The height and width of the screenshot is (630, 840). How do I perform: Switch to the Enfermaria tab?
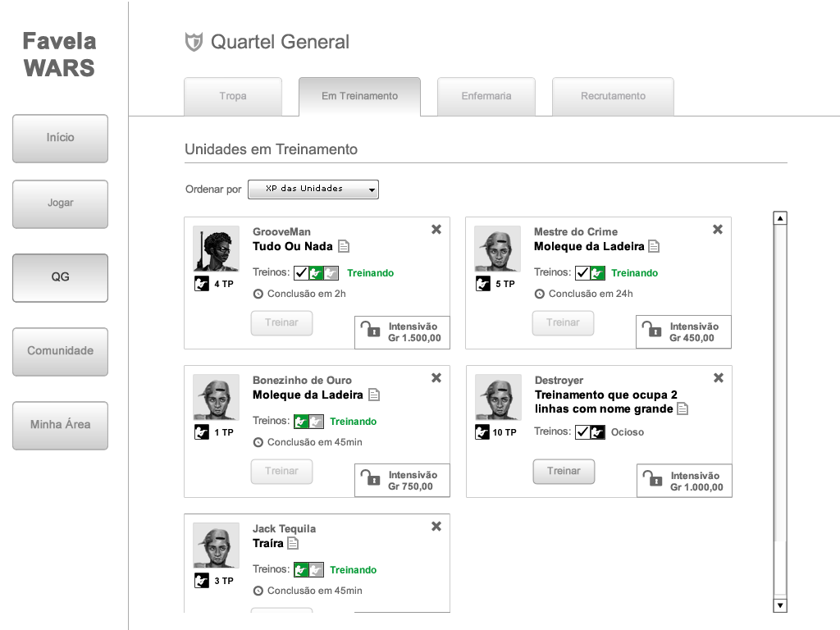486,96
